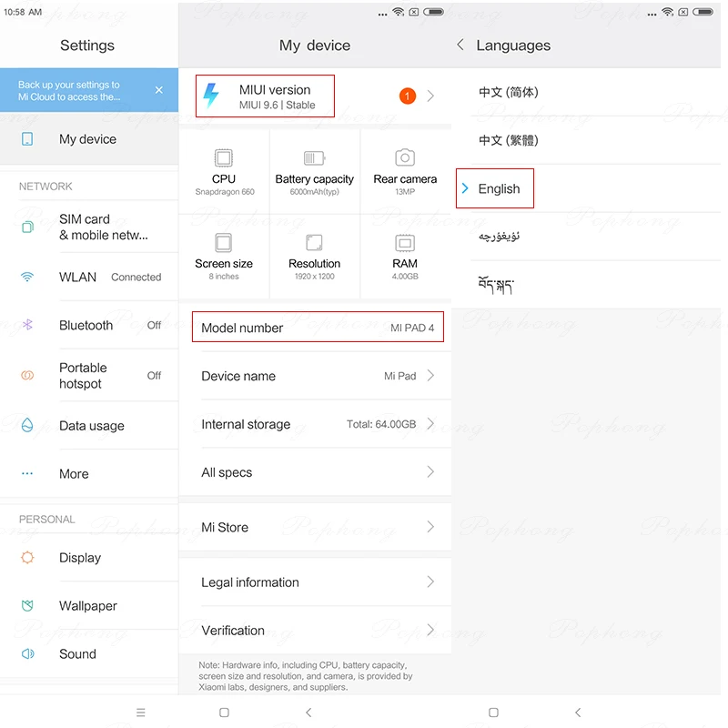Tap the More label in Network section
This screenshot has height=728, width=728.
74,473
